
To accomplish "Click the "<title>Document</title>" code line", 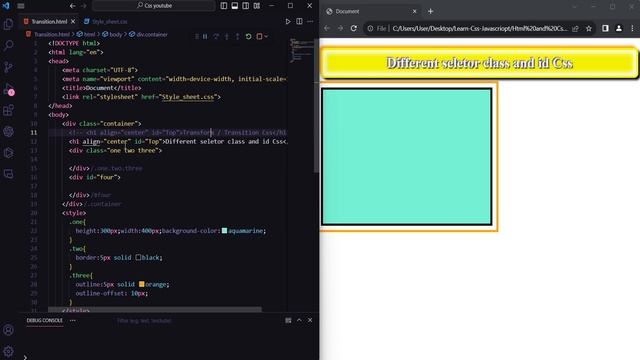I will [x=102, y=88].
